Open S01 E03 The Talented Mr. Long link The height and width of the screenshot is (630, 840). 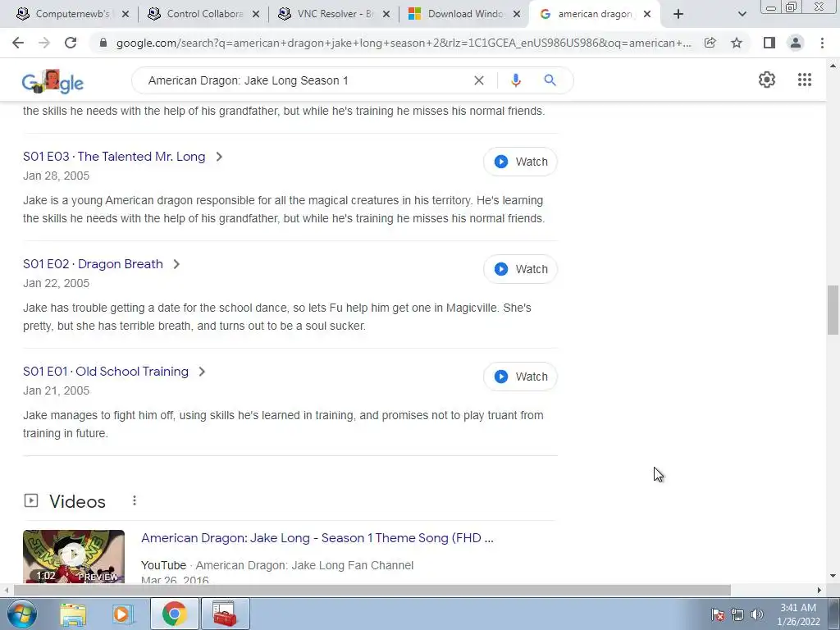coord(114,157)
